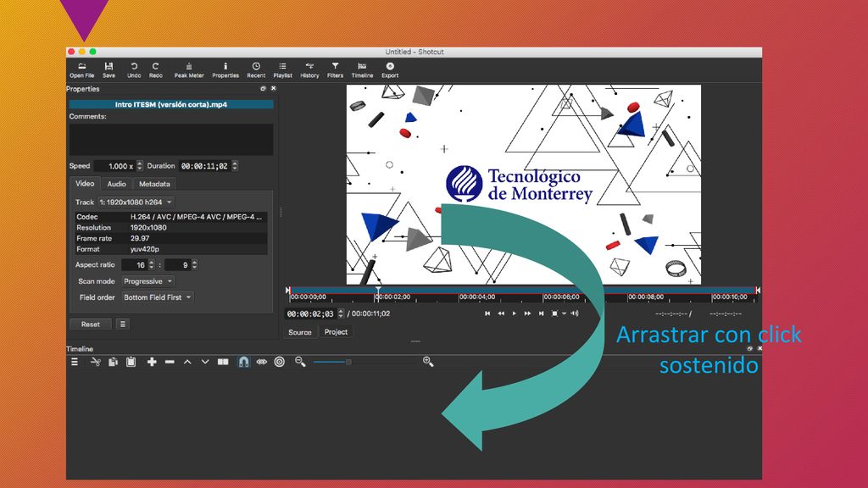Click the Redo toolbar button

(156, 70)
